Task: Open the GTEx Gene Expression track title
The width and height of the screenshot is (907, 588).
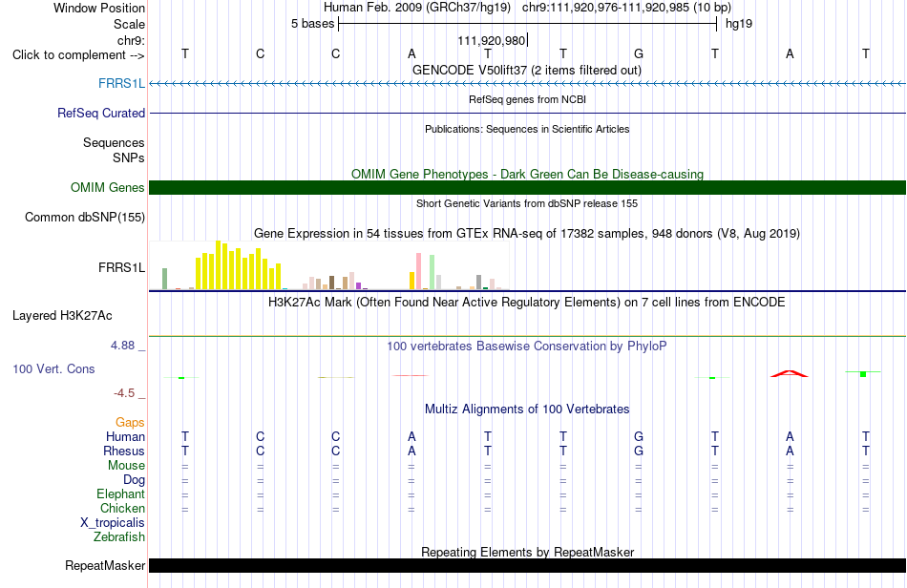Action: coord(527,234)
